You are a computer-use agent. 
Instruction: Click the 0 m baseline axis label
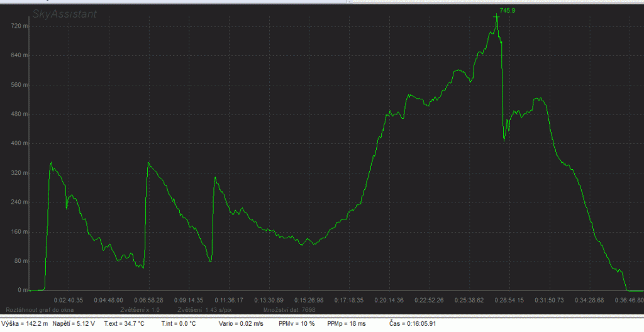pos(23,290)
